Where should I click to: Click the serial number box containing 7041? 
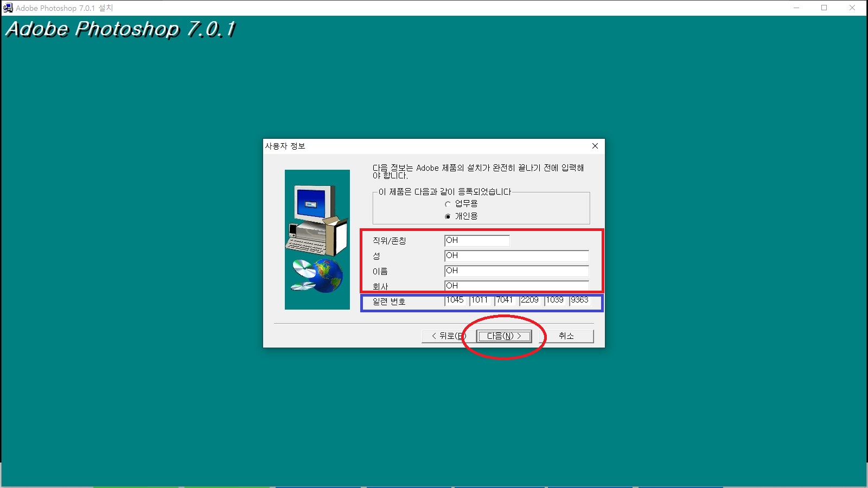[x=505, y=300]
